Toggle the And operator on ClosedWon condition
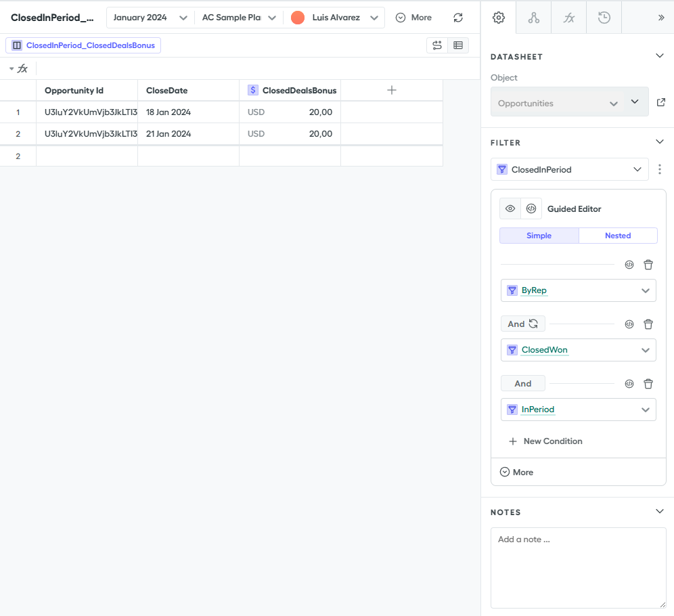Screen dimensions: 674x616 coord(522,324)
